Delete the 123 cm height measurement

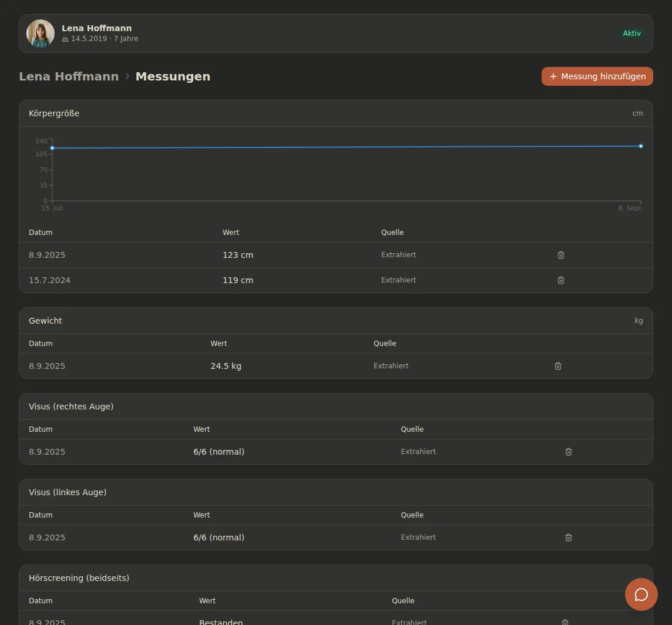tap(560, 255)
